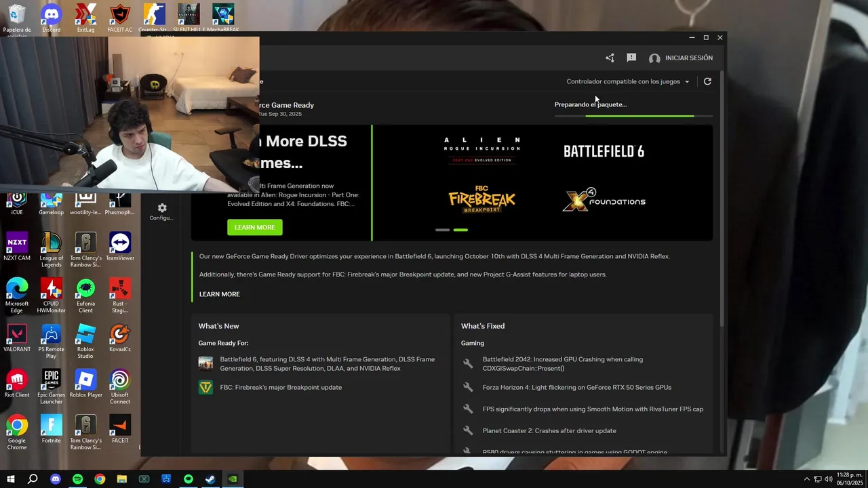Viewport: 868px width, 488px height.
Task: Open the Ubisoft Connect desktop icon
Action: (120, 386)
